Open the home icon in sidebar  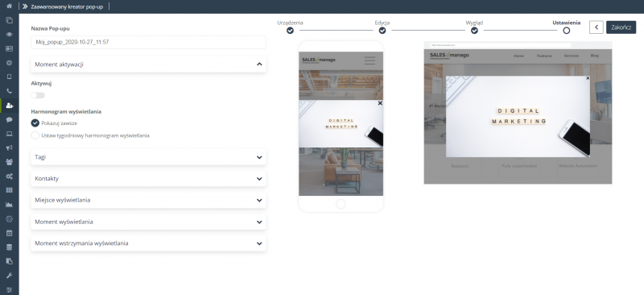tap(10, 6)
